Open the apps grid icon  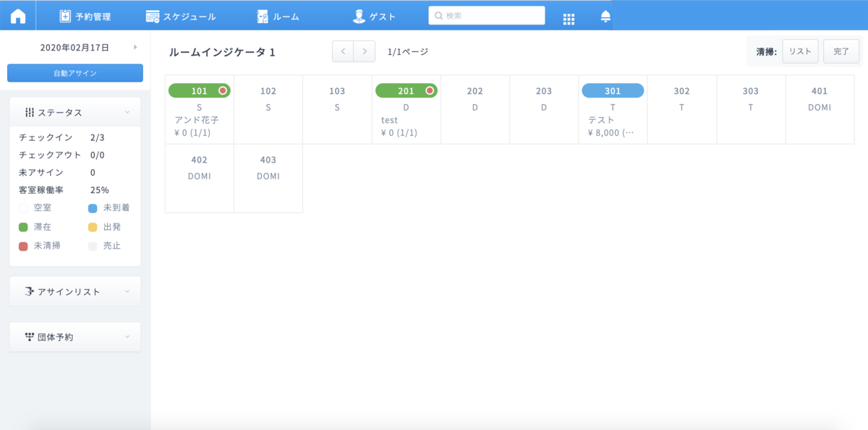point(569,18)
